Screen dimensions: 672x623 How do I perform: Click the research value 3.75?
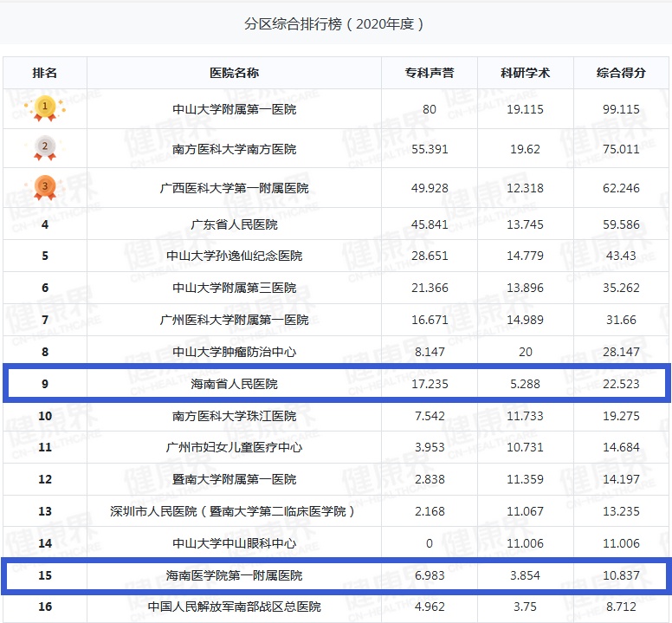point(526,607)
